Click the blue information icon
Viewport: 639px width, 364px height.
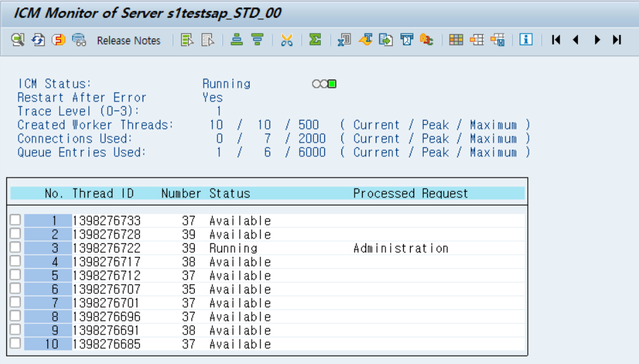click(x=526, y=40)
